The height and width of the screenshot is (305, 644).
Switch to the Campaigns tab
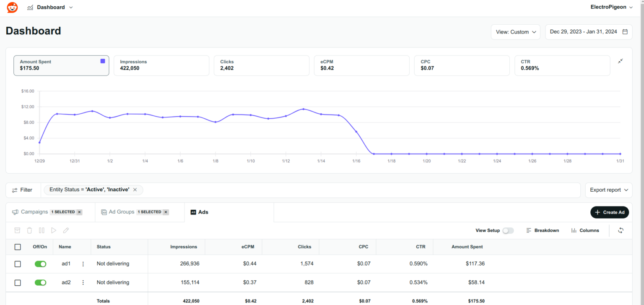(x=34, y=212)
